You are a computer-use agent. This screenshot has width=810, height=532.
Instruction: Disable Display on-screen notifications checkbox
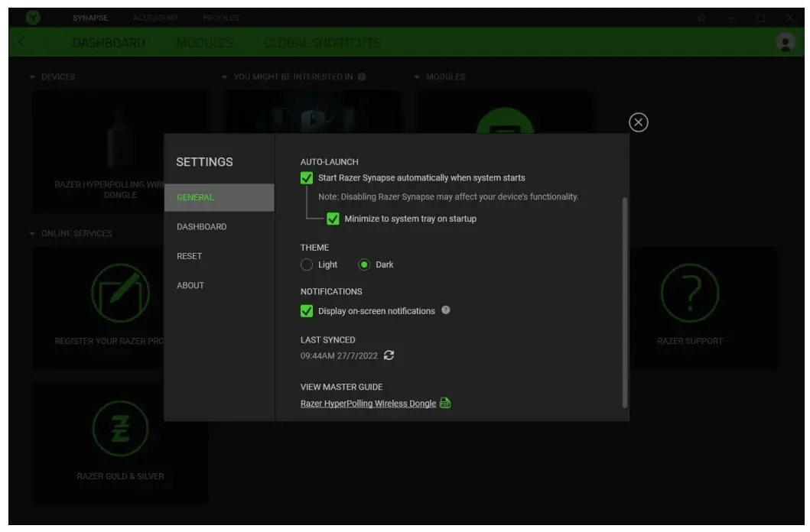307,311
